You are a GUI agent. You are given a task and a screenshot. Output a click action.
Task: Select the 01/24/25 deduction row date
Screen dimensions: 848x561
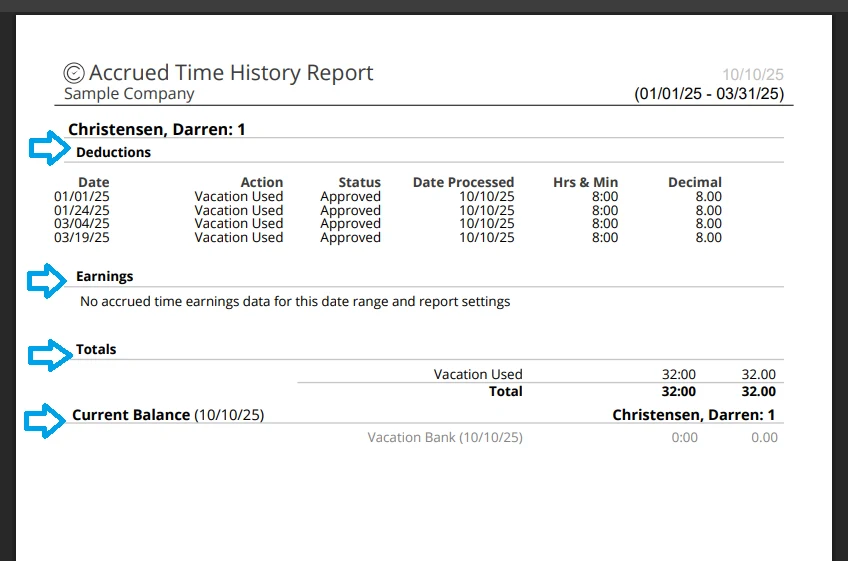(x=82, y=210)
